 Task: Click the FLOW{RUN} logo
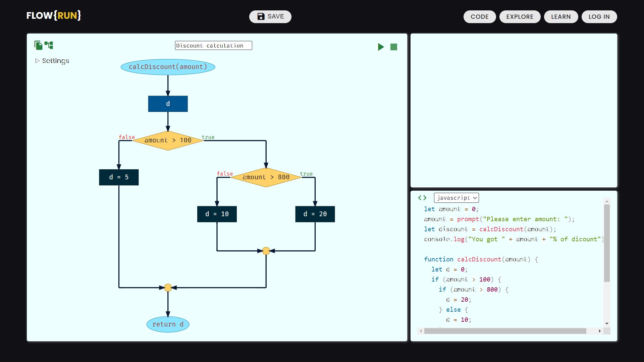tap(54, 15)
